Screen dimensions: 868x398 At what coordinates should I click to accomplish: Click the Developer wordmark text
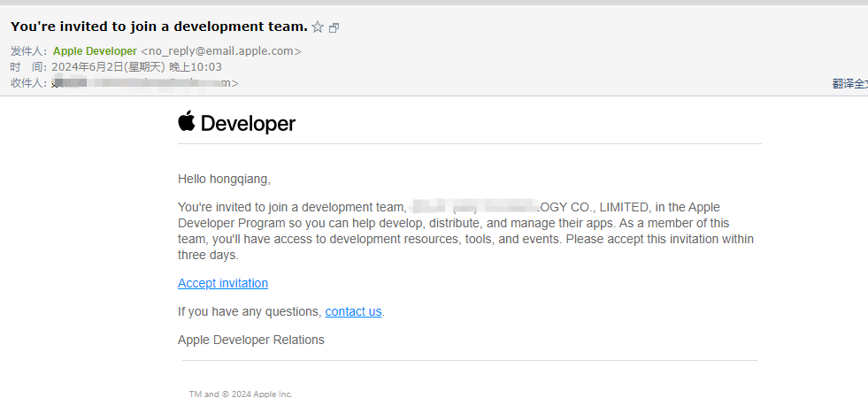click(248, 123)
